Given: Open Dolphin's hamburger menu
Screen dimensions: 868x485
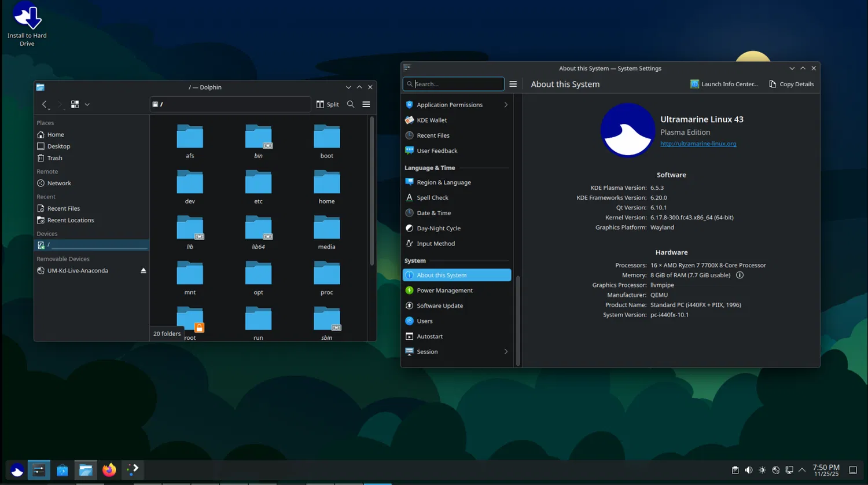Looking at the screenshot, I should tap(366, 104).
